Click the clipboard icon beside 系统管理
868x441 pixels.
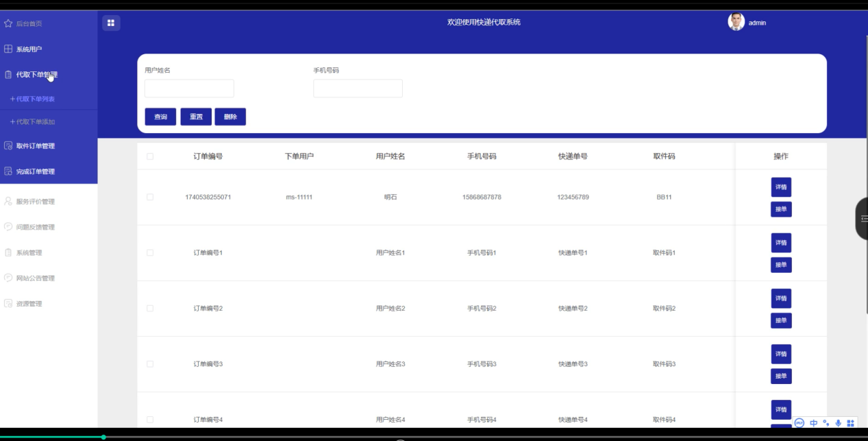[x=8, y=252]
